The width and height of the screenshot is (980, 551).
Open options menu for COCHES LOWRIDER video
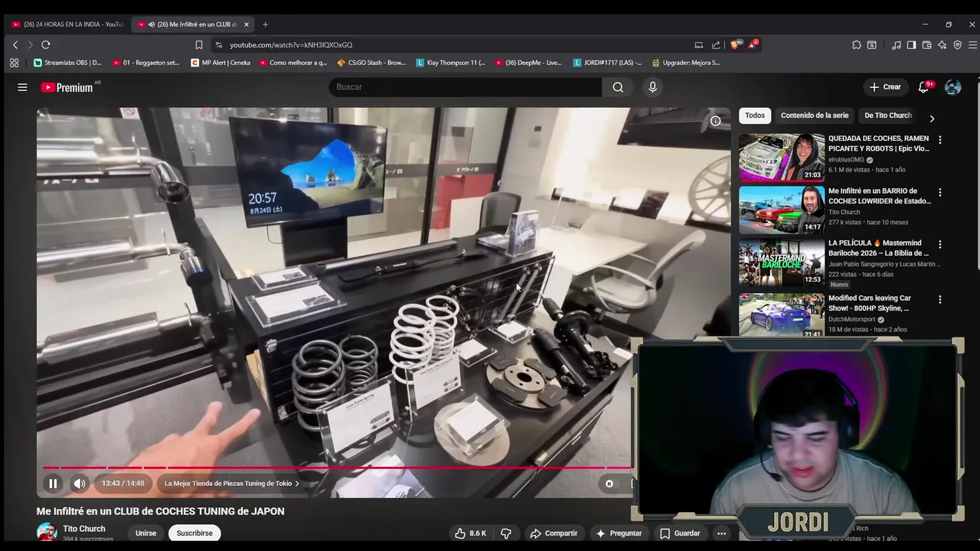pos(940,192)
